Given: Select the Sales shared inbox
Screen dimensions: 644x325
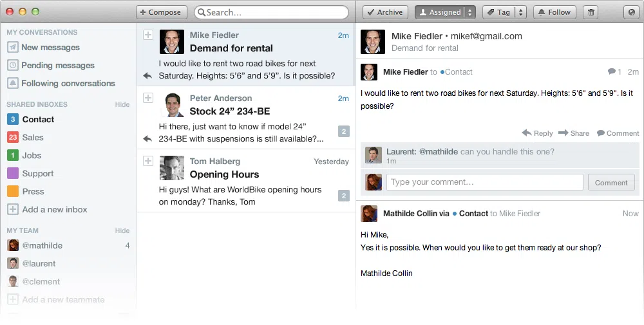Looking at the screenshot, I should pyautogui.click(x=33, y=138).
